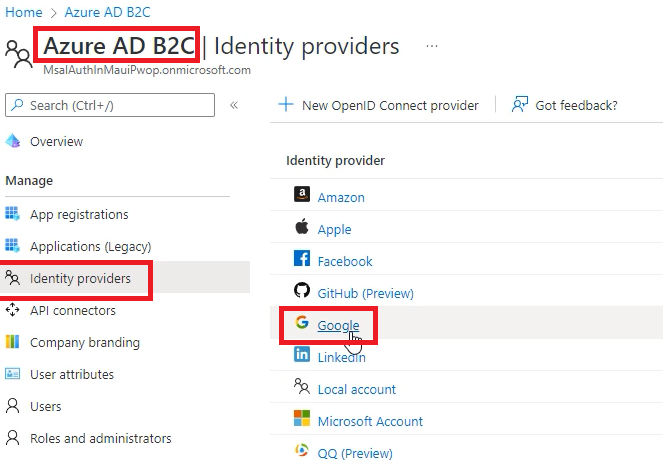The height and width of the screenshot is (465, 663).
Task: Click the App registrations grid icon
Action: [12, 213]
